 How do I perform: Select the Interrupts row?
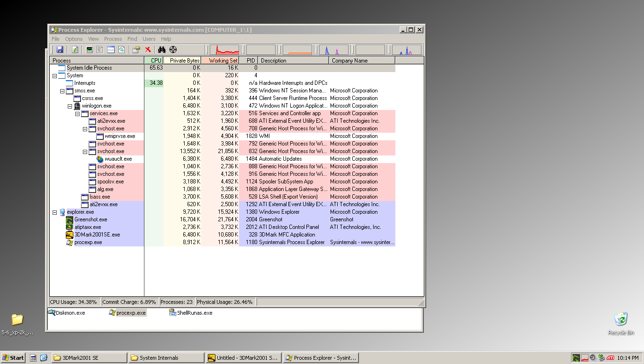click(223, 83)
